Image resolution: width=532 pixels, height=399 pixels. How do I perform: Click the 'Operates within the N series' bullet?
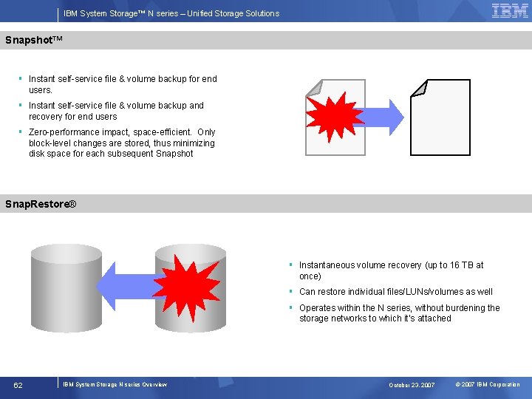pyautogui.click(x=399, y=313)
